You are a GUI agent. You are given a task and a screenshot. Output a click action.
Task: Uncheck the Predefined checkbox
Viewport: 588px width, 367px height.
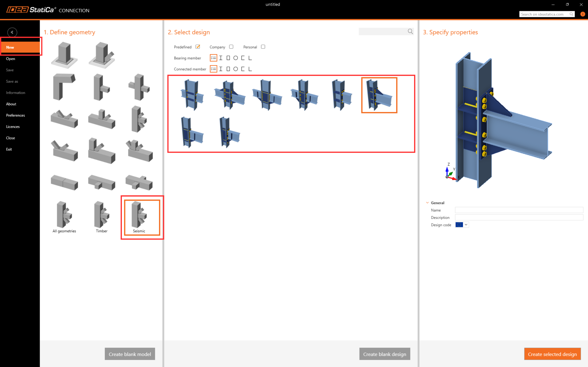[x=198, y=47]
